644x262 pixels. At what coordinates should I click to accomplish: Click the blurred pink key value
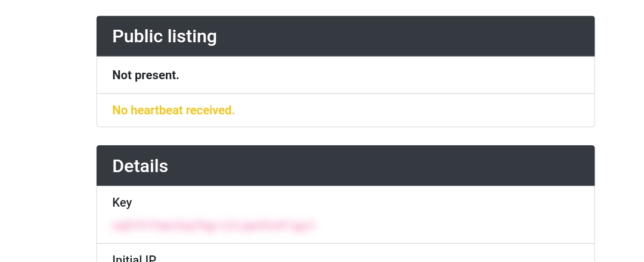[213, 226]
